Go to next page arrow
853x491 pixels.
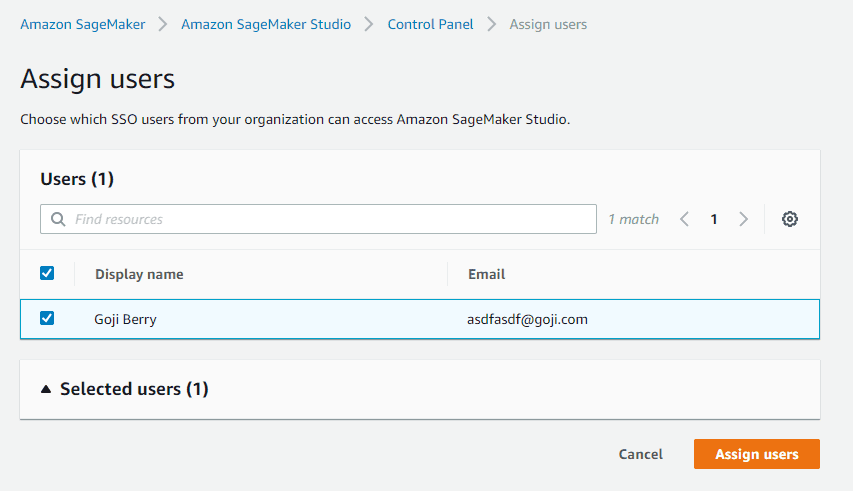click(743, 219)
